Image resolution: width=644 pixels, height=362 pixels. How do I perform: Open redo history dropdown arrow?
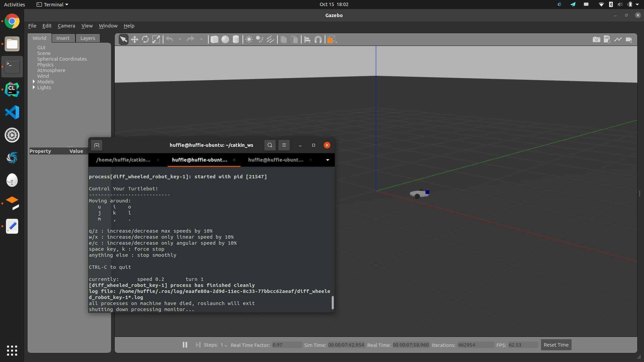click(x=201, y=40)
